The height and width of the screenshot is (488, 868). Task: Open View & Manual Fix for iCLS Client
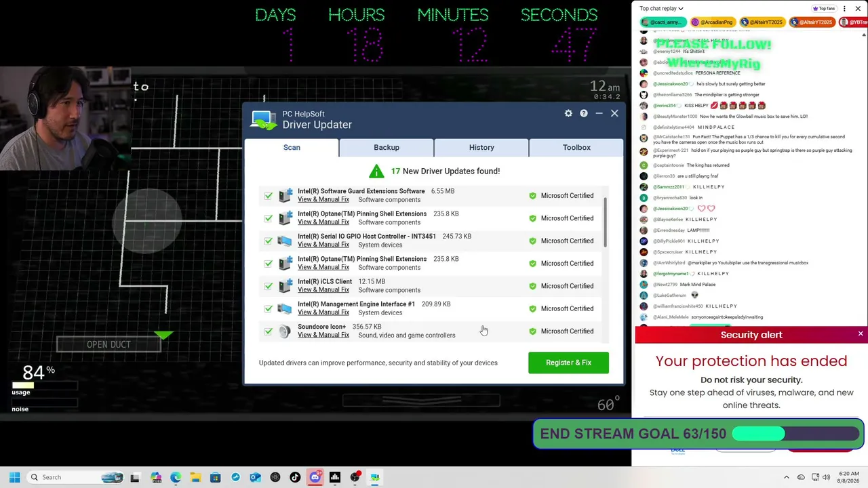(323, 290)
